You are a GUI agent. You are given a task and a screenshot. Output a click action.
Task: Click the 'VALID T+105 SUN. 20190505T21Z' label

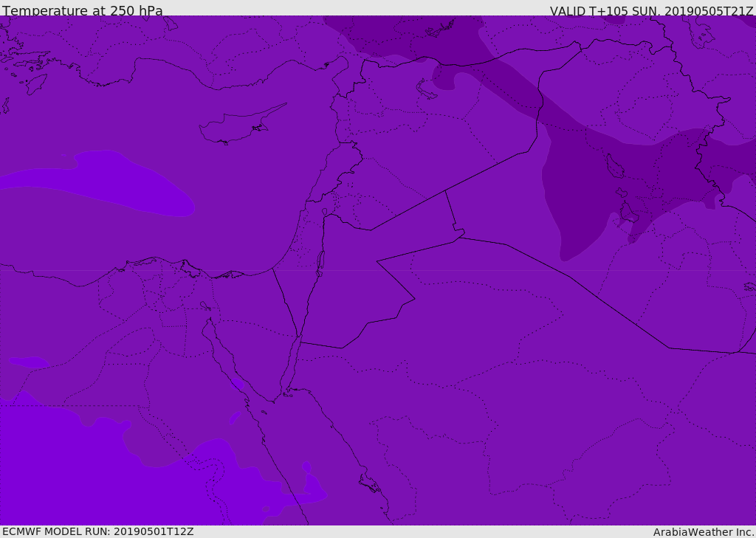[651, 11]
